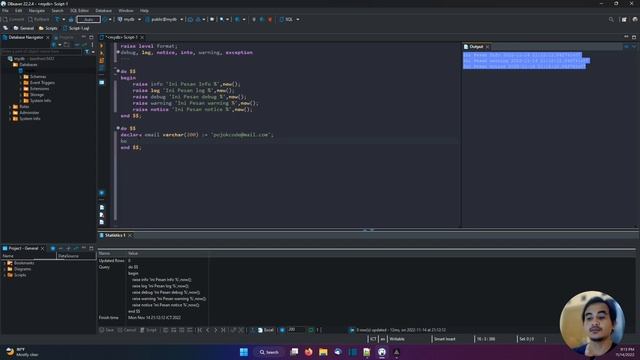Select the Scripts project folder

tap(17, 275)
